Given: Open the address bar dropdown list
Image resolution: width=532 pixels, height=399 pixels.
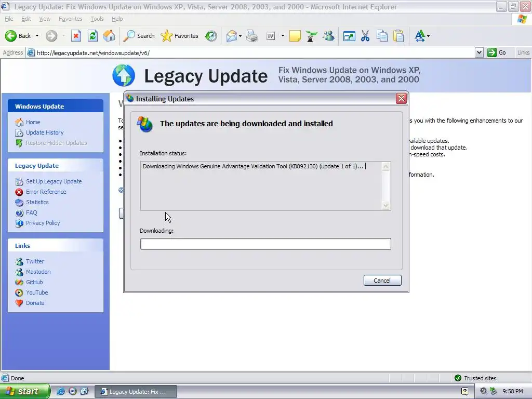Looking at the screenshot, I should pos(479,52).
